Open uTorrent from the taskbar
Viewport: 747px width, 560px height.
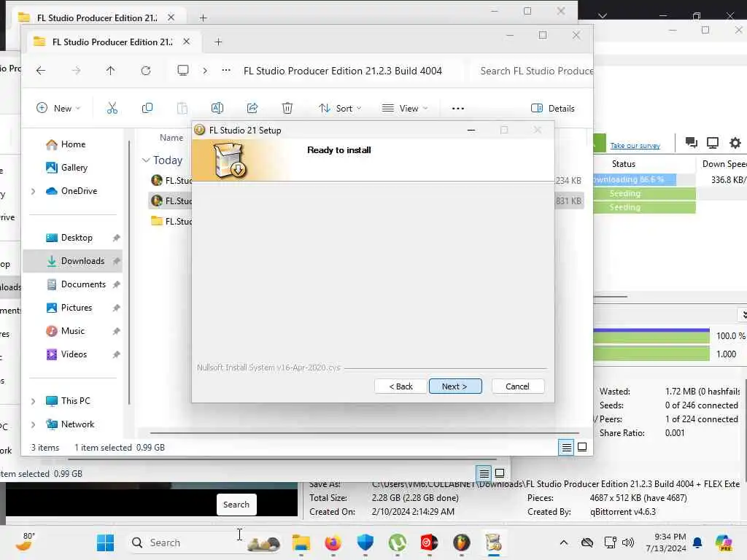pos(398,542)
